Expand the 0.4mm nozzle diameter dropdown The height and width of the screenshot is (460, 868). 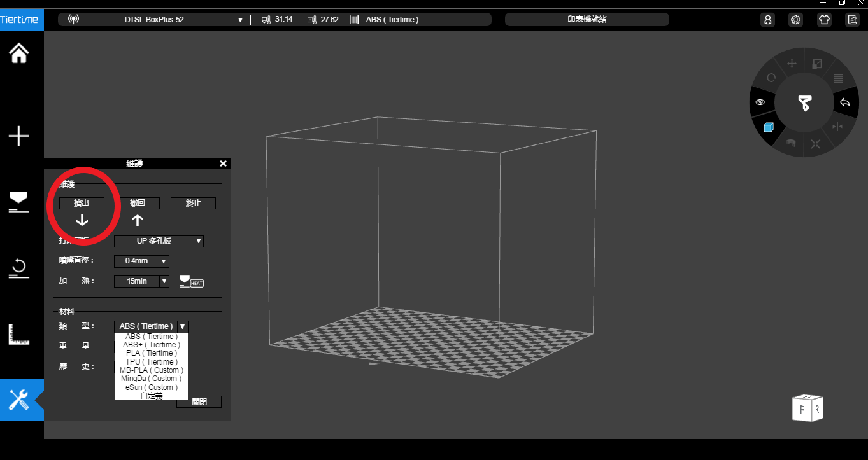point(164,261)
